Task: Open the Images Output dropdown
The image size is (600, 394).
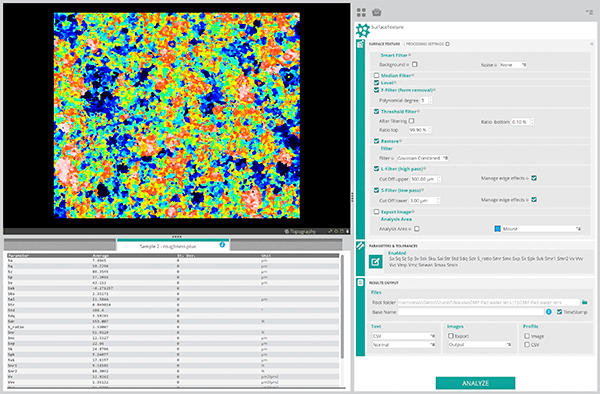Action: coord(479,345)
